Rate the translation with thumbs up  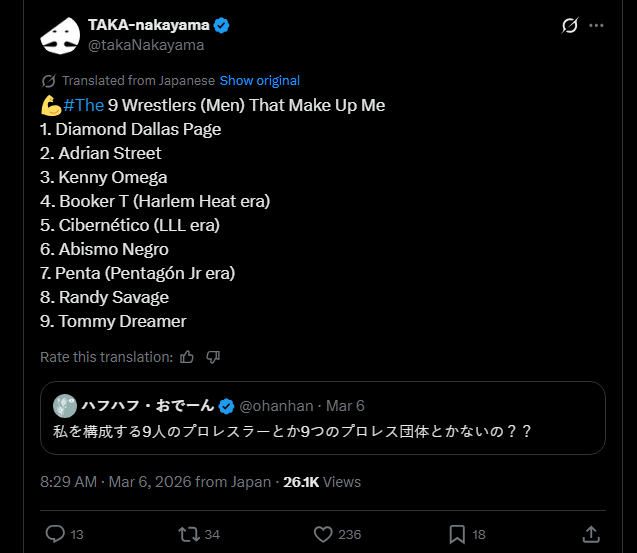pyautogui.click(x=188, y=357)
